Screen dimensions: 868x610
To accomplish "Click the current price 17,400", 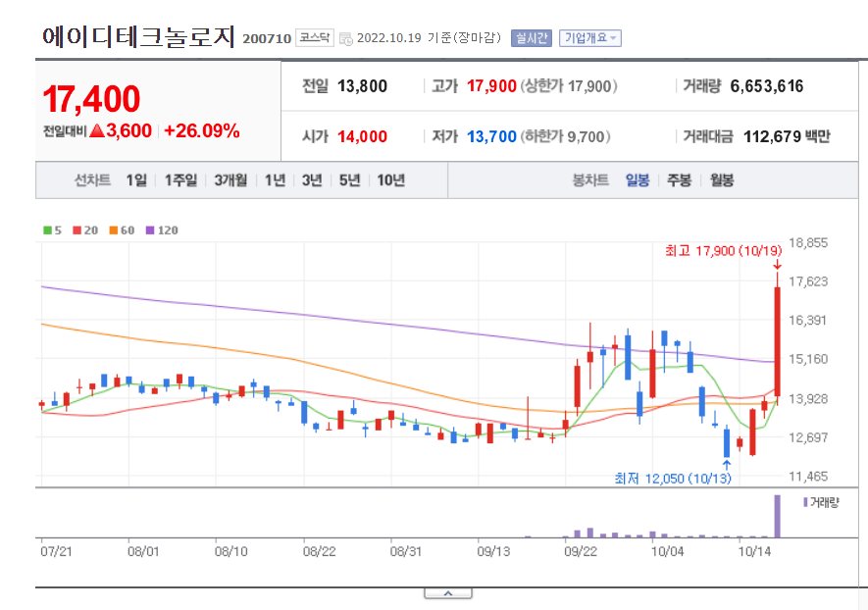I will pos(91,99).
